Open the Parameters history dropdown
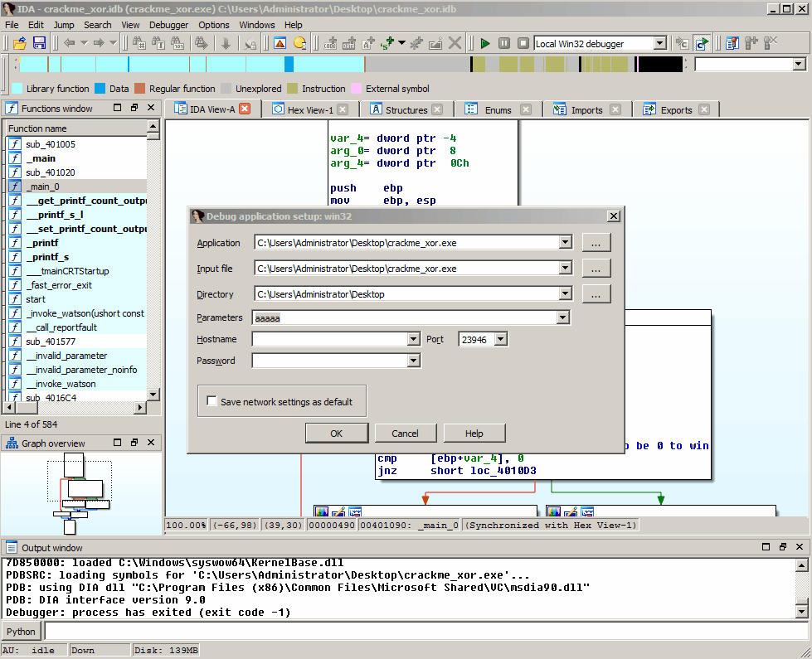 click(x=563, y=317)
